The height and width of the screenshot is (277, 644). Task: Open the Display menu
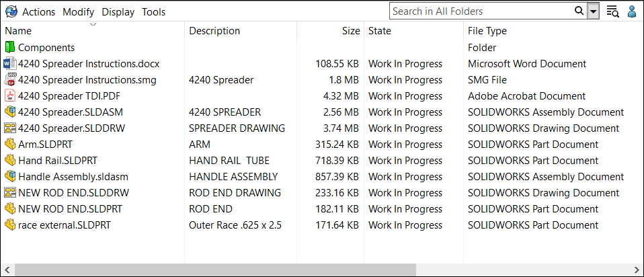pyautogui.click(x=118, y=12)
